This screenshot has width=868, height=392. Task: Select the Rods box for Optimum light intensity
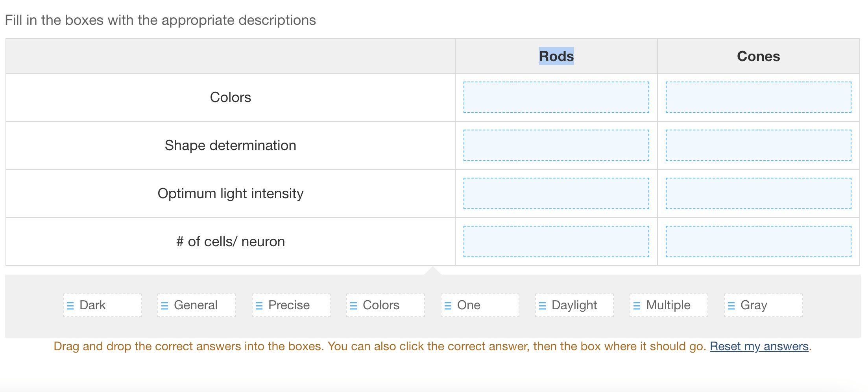[x=556, y=193]
